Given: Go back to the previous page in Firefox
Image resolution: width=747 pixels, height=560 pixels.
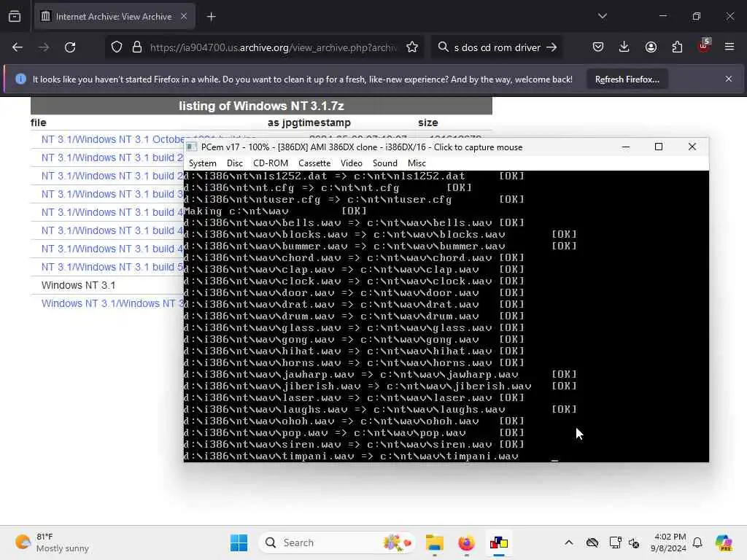Looking at the screenshot, I should coord(18,47).
